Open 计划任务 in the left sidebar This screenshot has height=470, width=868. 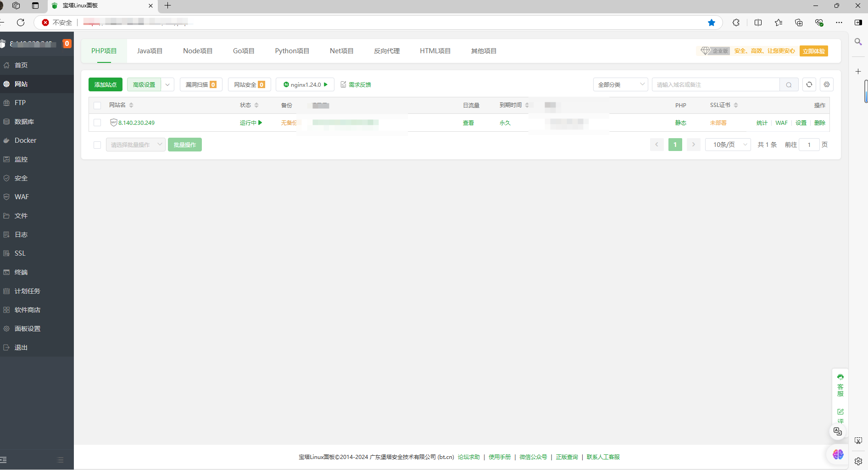pos(37,291)
